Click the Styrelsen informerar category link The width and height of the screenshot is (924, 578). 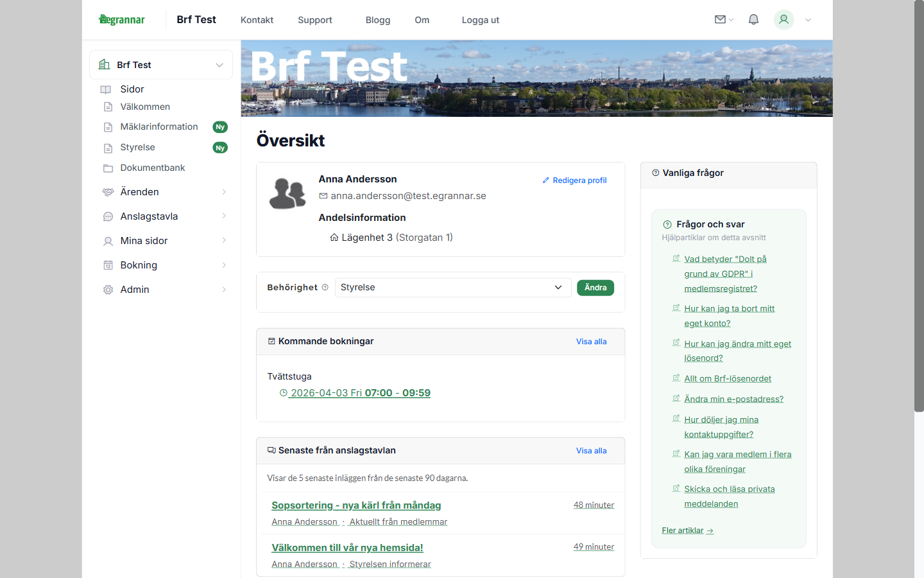(x=389, y=565)
